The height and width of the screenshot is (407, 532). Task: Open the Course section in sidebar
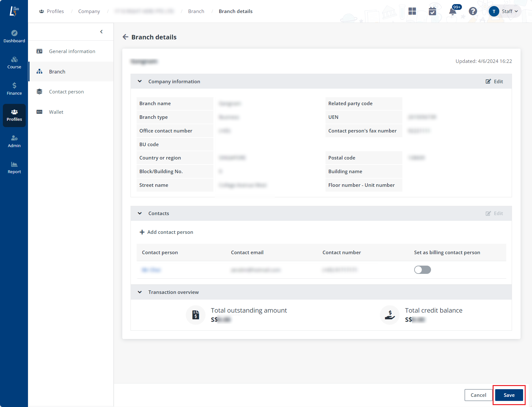pyautogui.click(x=14, y=63)
